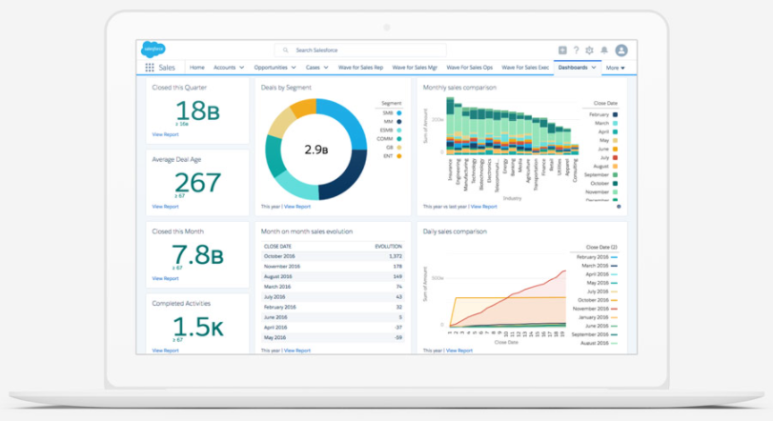Switch to the Wave for Sales Rep tab
The width and height of the screenshot is (773, 421).
pyautogui.click(x=361, y=68)
